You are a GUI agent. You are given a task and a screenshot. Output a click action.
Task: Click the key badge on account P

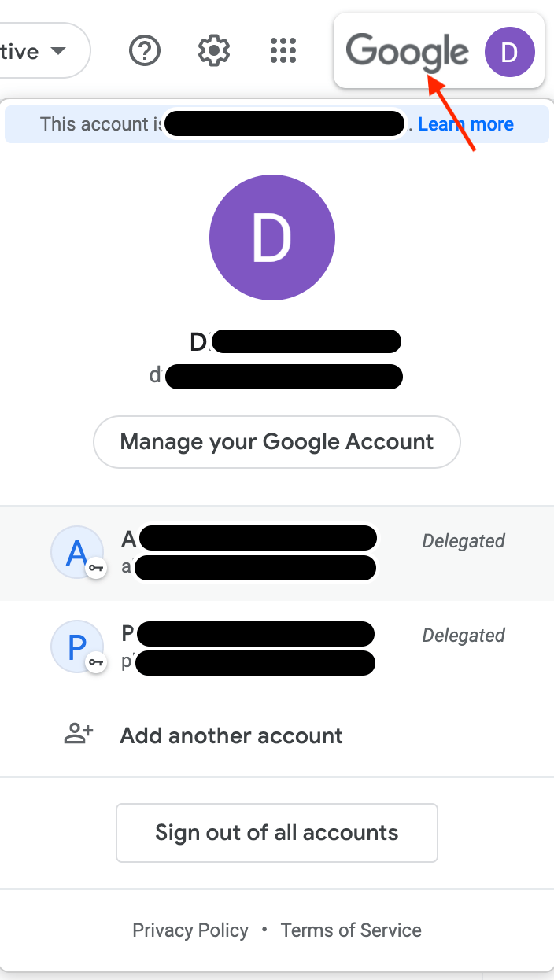[96, 663]
